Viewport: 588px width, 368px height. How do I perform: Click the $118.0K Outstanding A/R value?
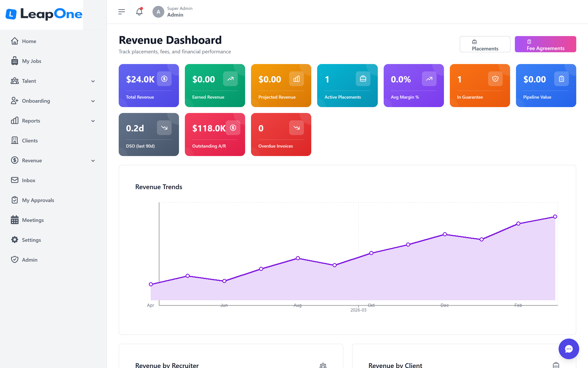pos(209,128)
